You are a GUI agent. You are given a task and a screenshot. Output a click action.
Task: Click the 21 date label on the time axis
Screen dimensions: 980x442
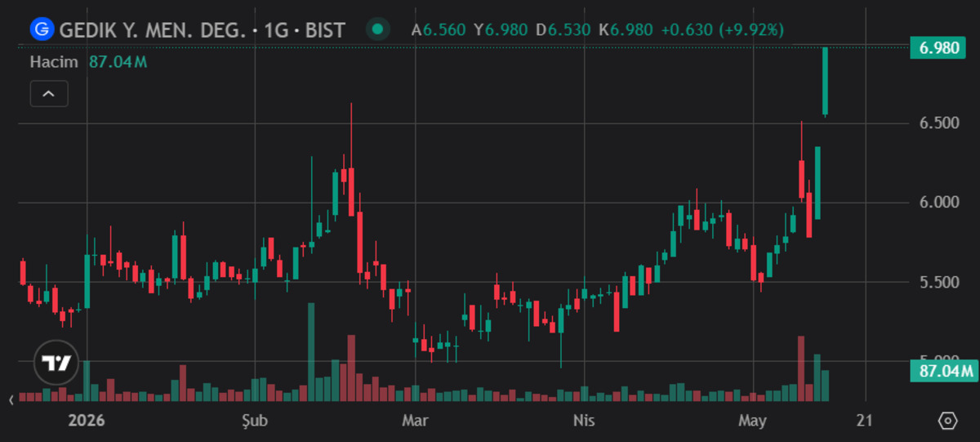click(865, 421)
